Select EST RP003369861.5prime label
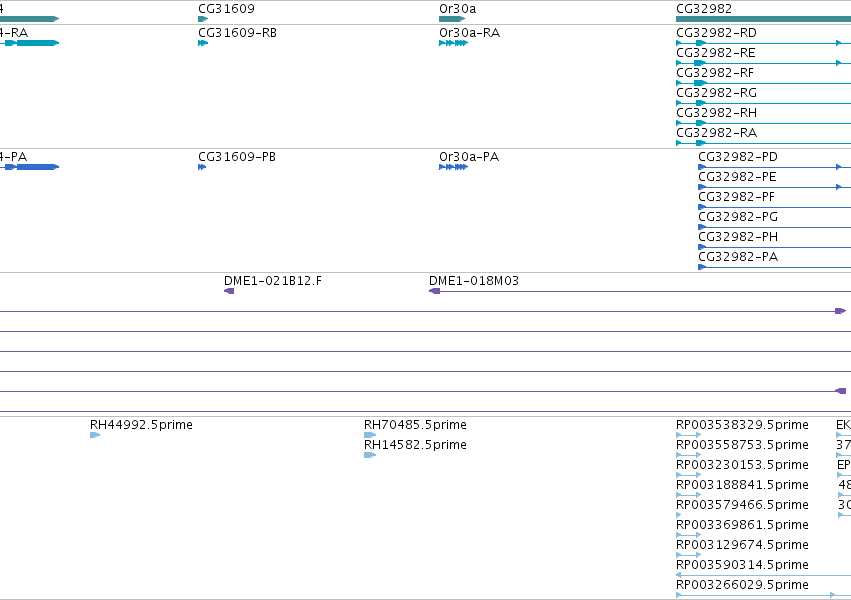The image size is (851, 600). [x=742, y=525]
